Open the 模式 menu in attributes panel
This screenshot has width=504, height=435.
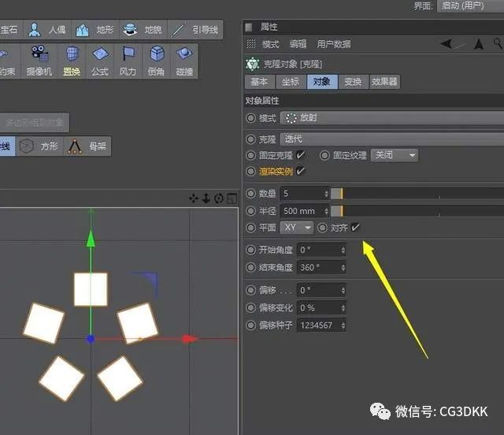coord(270,44)
